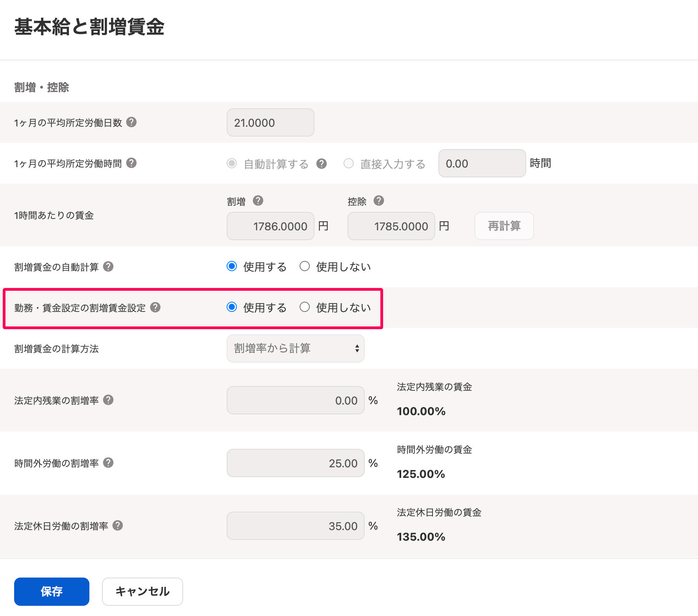Image resolution: width=698 pixels, height=616 pixels.
Task: Click the 1時間あたりの賃金 row label
Action: click(x=54, y=215)
